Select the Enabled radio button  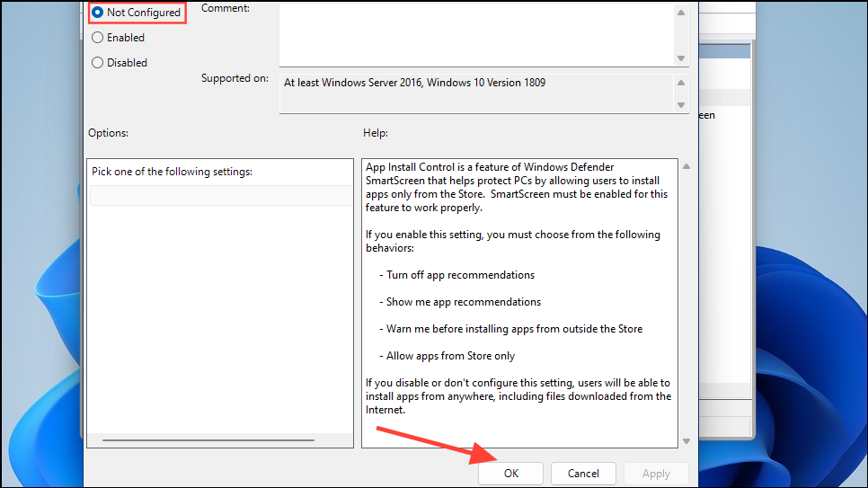97,37
